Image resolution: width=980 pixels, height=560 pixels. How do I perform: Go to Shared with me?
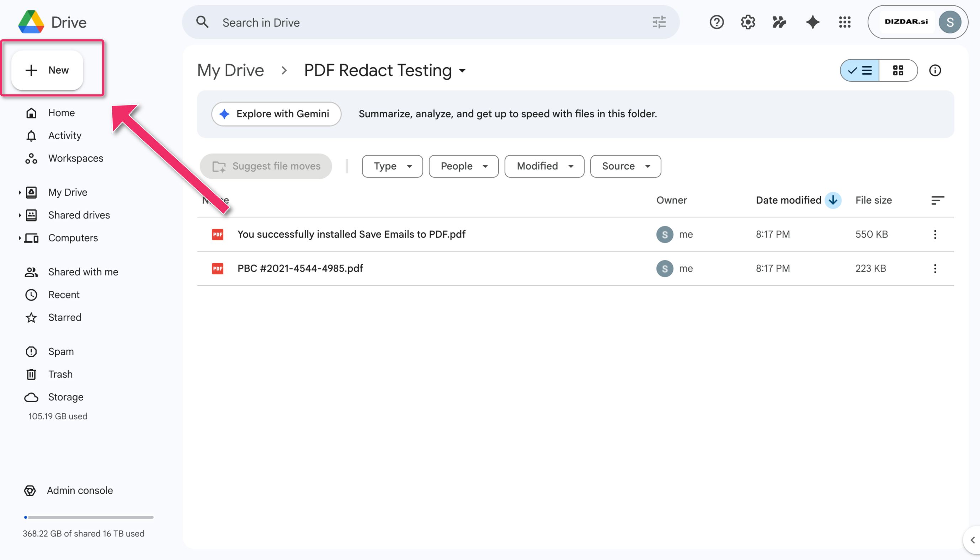click(x=83, y=272)
